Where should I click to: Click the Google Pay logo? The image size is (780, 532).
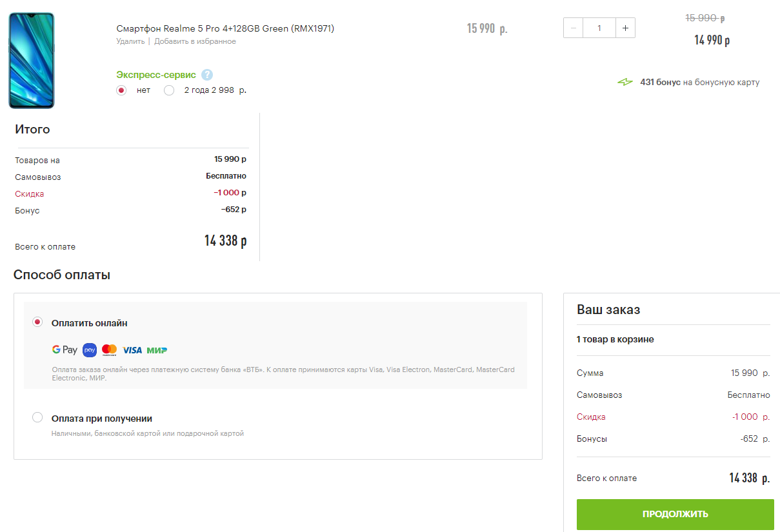(65, 350)
